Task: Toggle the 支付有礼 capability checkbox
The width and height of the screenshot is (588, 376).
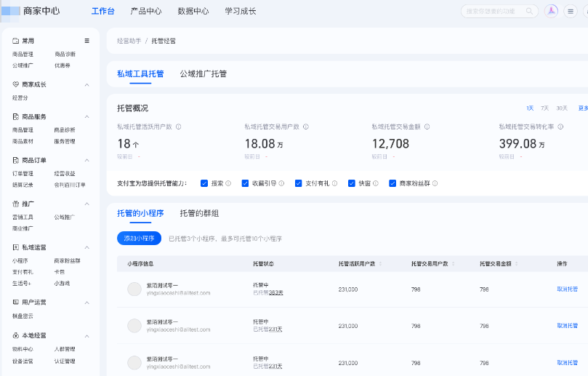Action: coord(299,183)
